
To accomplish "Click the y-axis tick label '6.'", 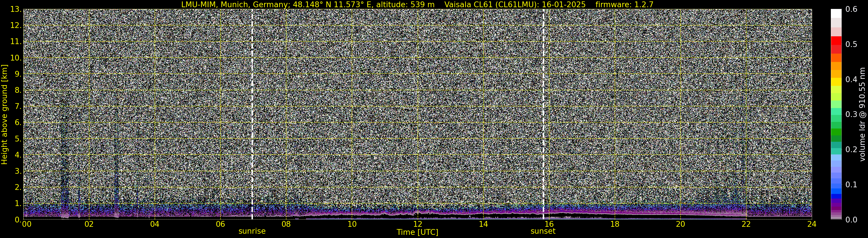I will tap(18, 123).
